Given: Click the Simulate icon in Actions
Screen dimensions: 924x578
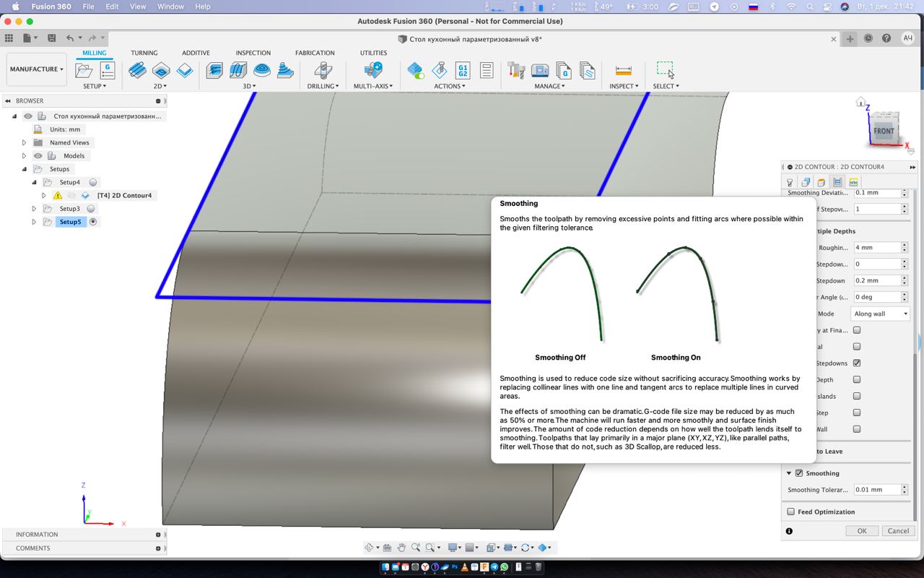Looking at the screenshot, I should [439, 70].
